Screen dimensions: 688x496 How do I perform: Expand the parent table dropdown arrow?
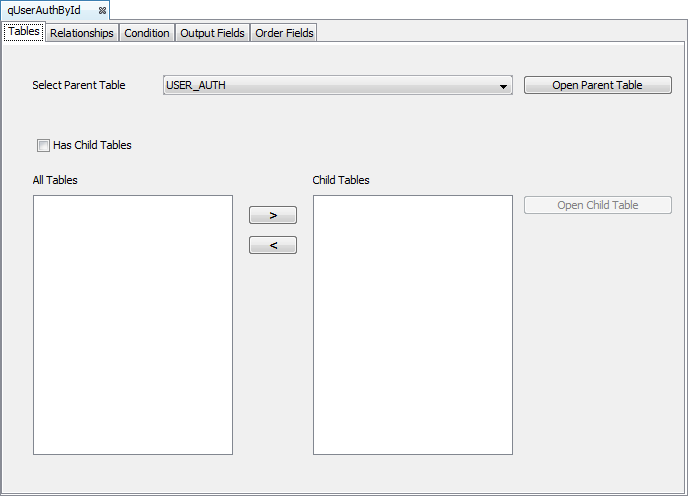(504, 86)
